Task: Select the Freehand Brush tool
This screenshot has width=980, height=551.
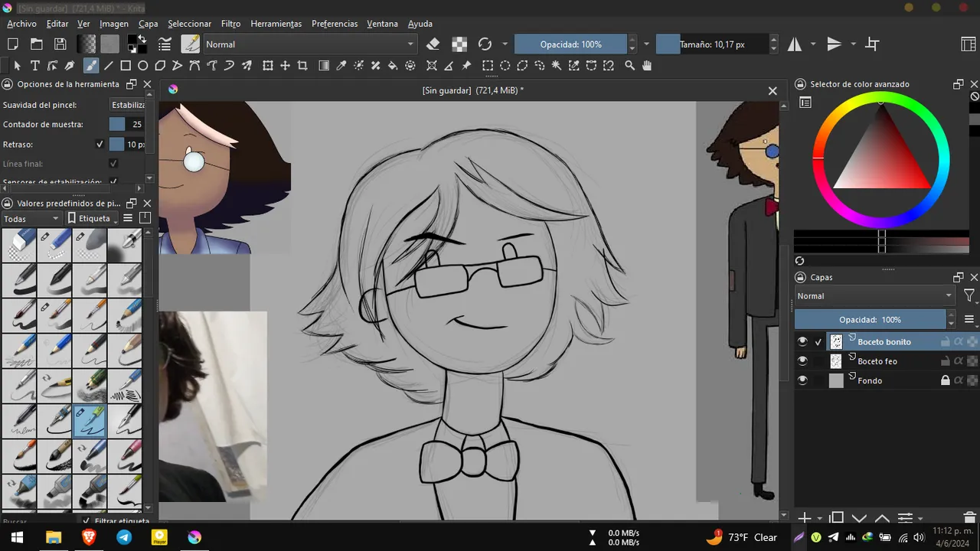Action: pyautogui.click(x=90, y=66)
